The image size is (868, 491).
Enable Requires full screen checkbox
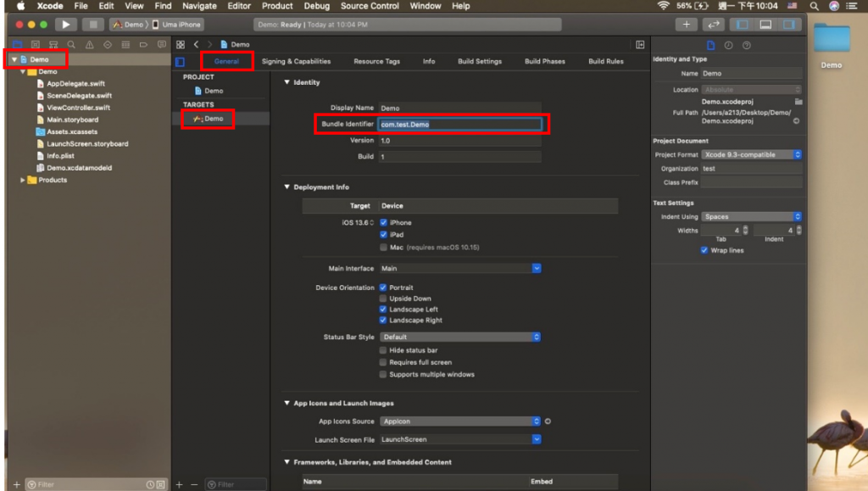[x=383, y=363]
